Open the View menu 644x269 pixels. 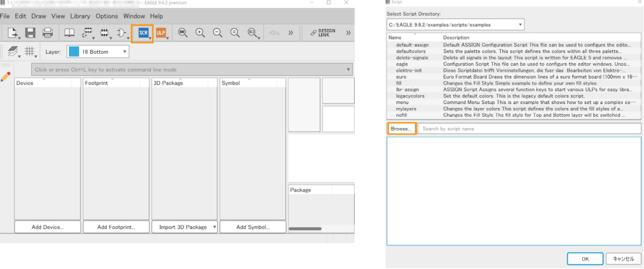[58, 16]
